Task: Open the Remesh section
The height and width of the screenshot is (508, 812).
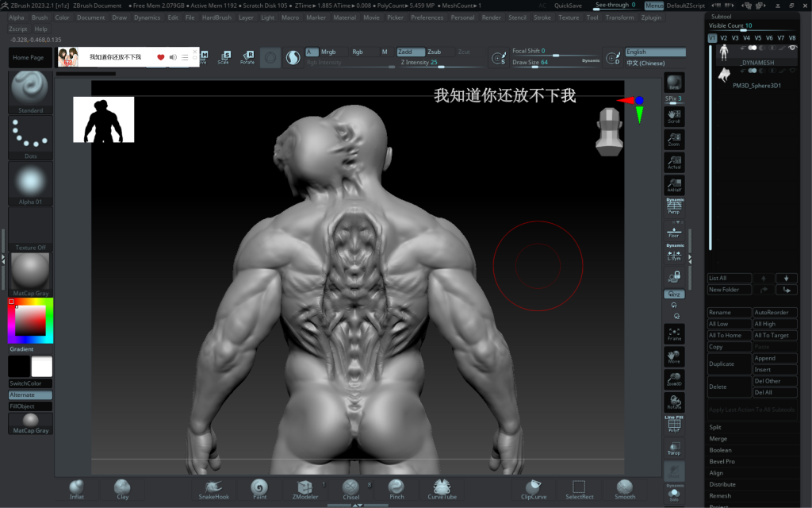Action: click(x=720, y=495)
